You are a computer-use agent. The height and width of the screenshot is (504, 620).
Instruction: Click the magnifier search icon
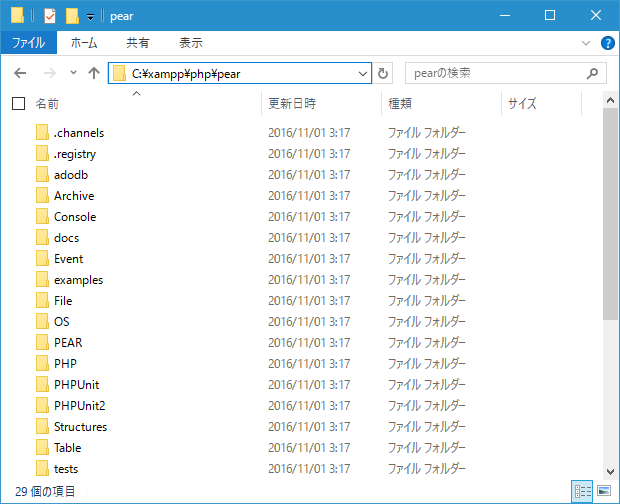coord(592,73)
